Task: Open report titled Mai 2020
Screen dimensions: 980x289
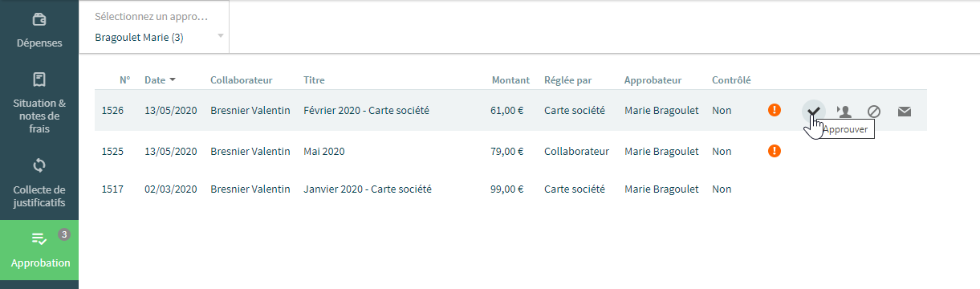Action: pyautogui.click(x=324, y=150)
